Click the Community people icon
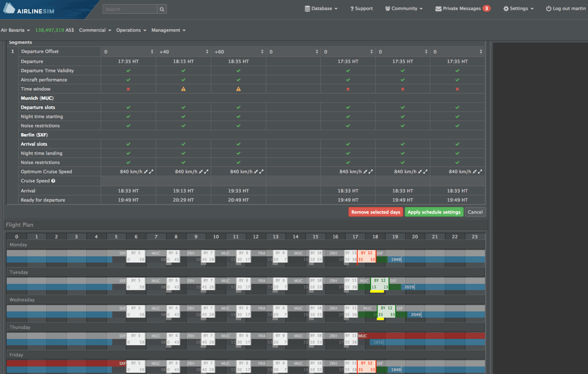 (387, 9)
